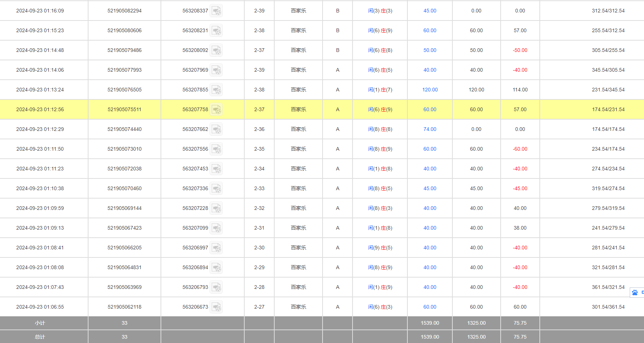Open result link 闲(1) 庄(7)
The width and height of the screenshot is (644, 343).
tap(380, 90)
